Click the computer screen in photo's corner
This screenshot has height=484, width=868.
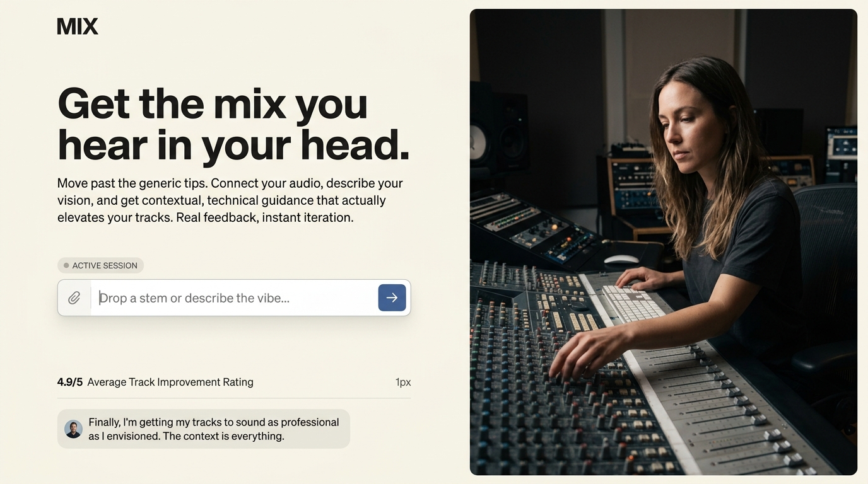[842, 144]
